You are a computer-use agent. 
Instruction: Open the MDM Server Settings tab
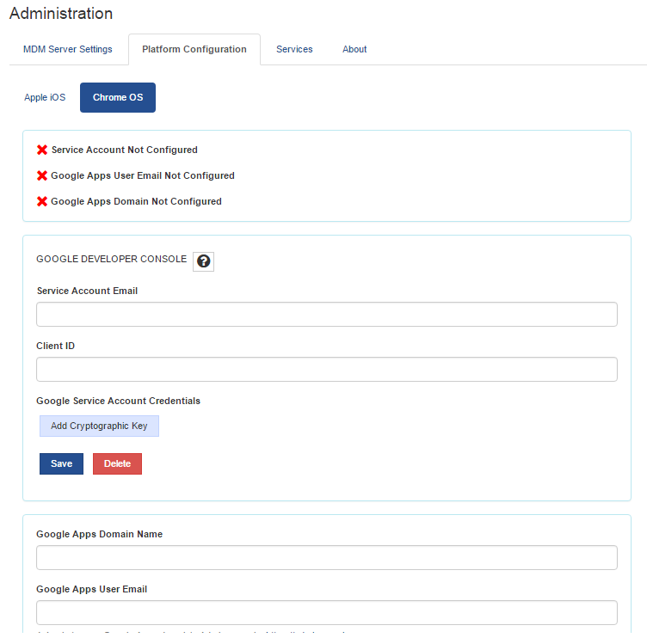click(x=68, y=50)
